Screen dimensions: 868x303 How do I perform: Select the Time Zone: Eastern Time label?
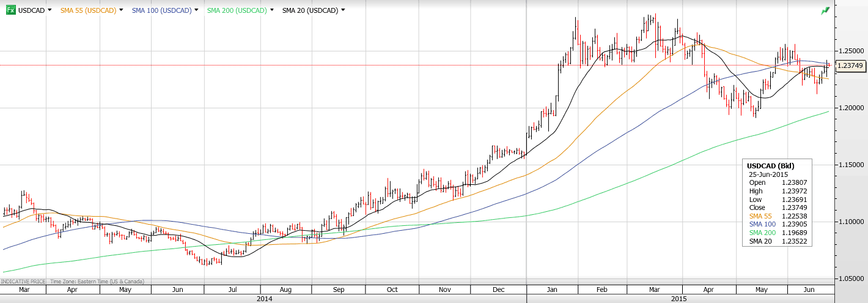point(97,282)
